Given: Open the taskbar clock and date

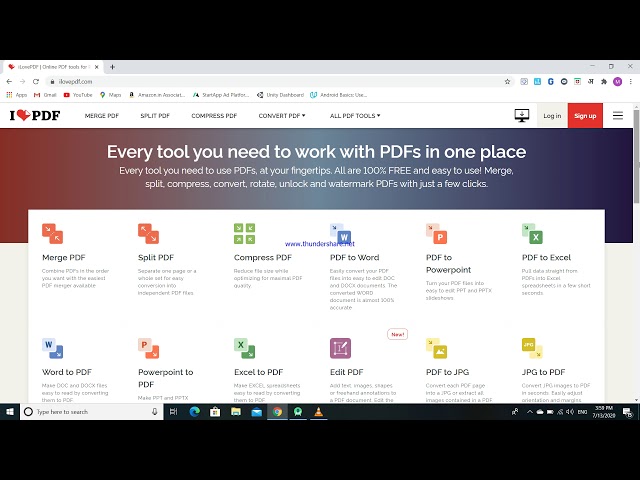Looking at the screenshot, I should (604, 412).
